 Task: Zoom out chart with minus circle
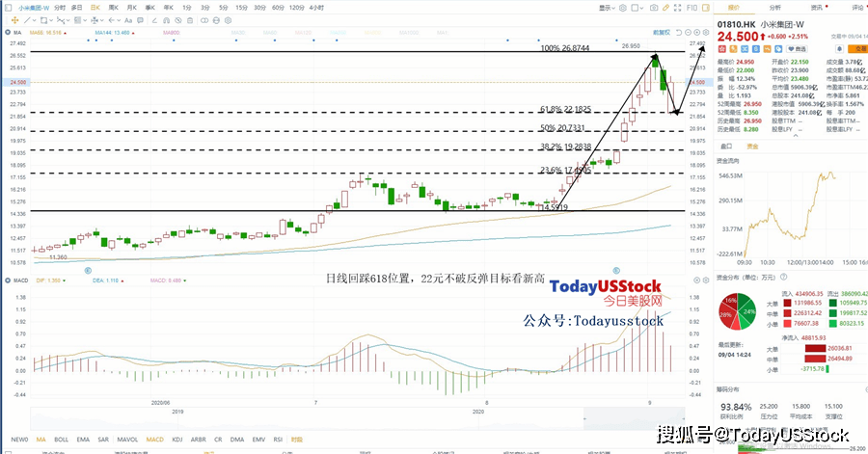pos(688,33)
